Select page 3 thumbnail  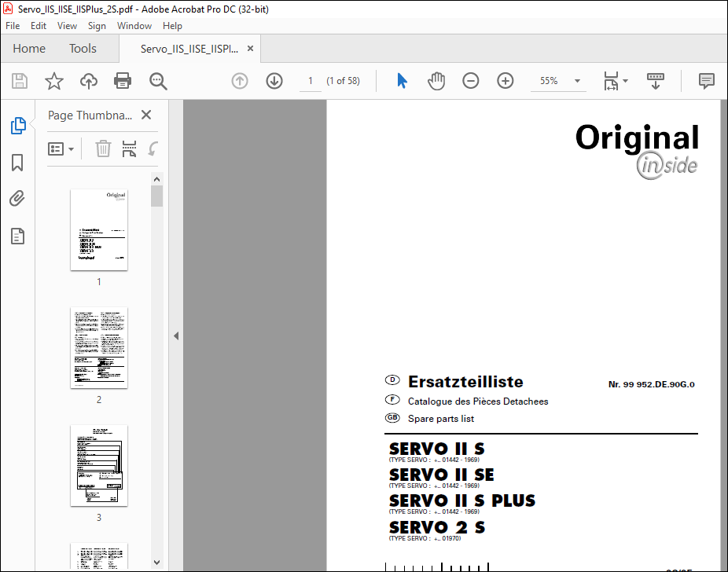pos(99,466)
